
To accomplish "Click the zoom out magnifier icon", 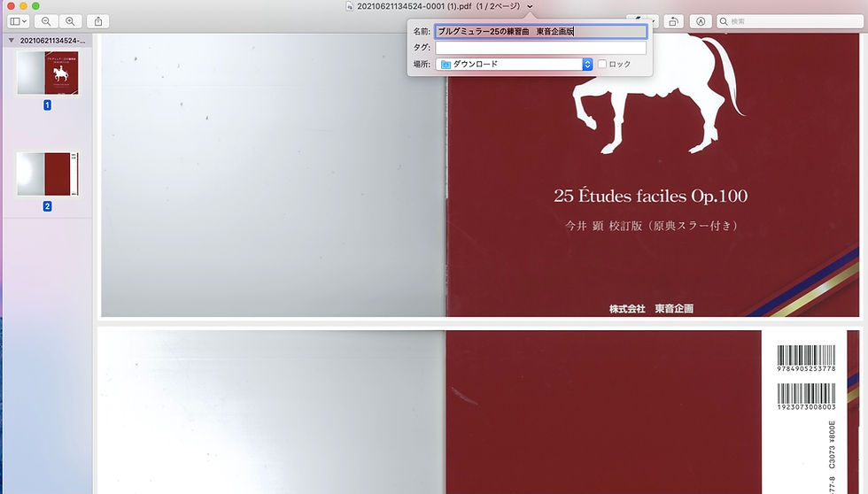I will click(x=46, y=21).
